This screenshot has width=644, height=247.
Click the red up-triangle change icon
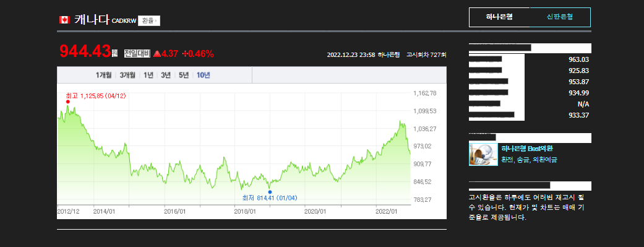pyautogui.click(x=157, y=54)
